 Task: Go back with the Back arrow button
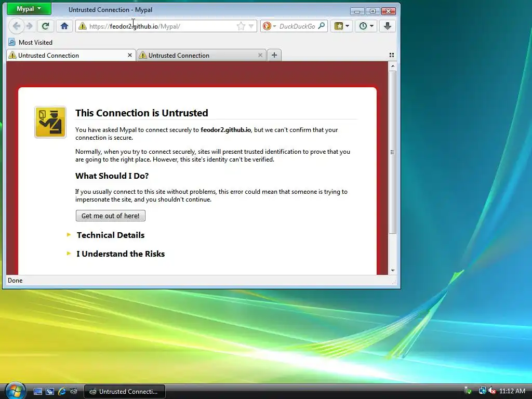click(16, 26)
